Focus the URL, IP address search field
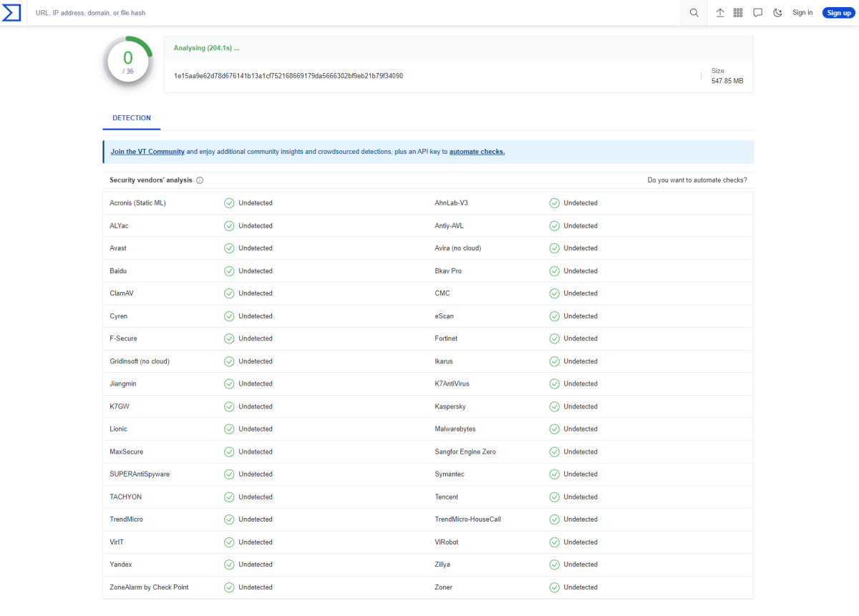The height and width of the screenshot is (616, 859). (x=354, y=13)
